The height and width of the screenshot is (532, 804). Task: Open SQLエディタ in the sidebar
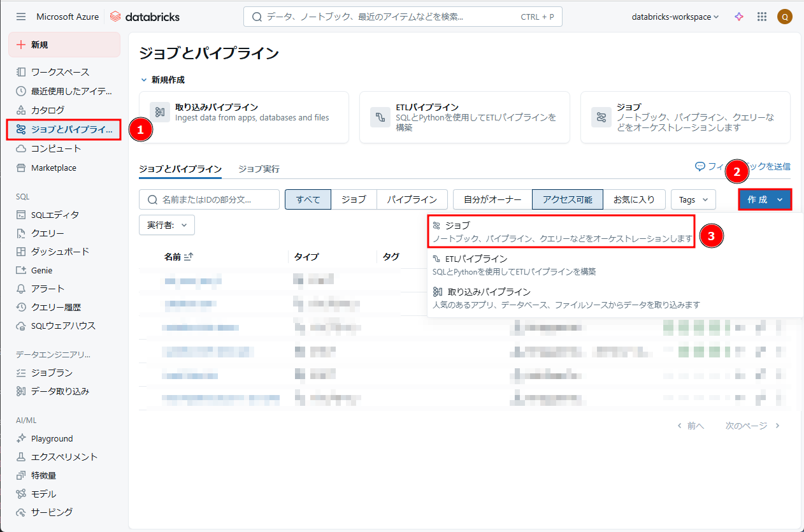55,215
